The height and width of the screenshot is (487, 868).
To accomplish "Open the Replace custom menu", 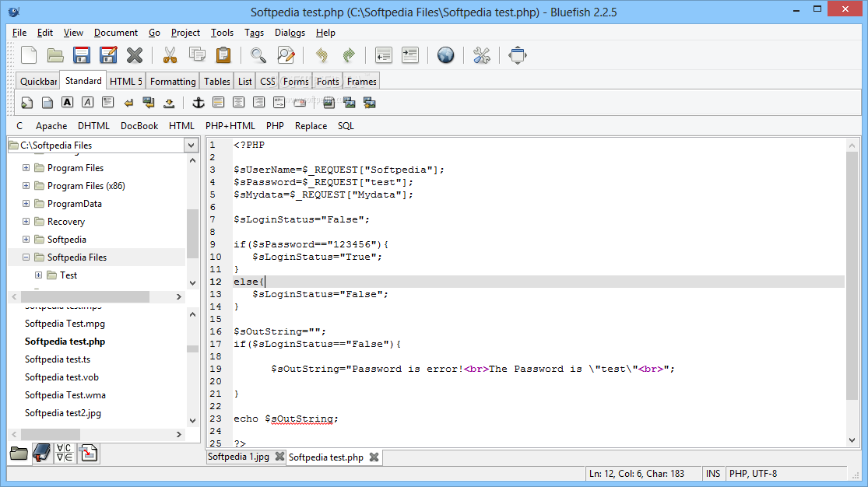I will point(311,126).
